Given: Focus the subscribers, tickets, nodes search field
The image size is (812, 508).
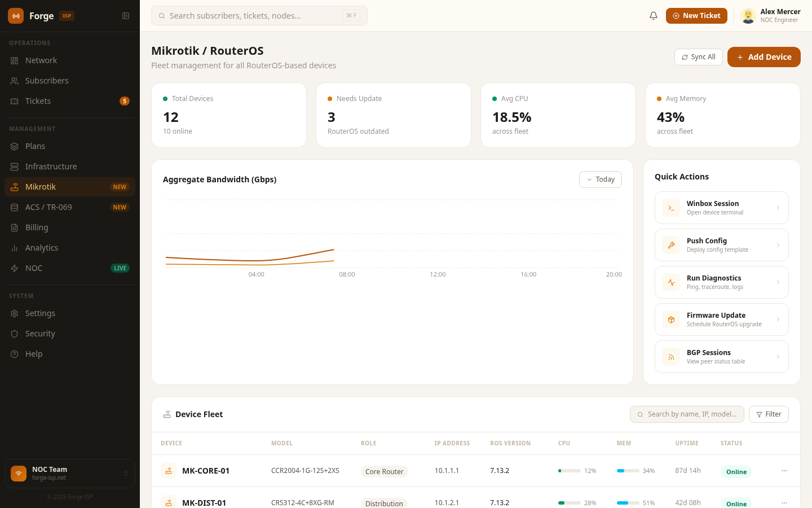Looking at the screenshot, I should (259, 16).
